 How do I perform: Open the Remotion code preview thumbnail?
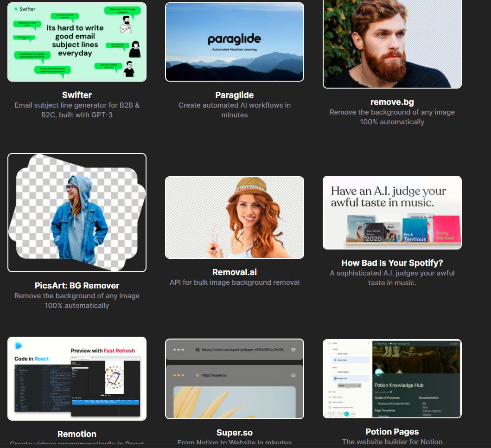pyautogui.click(x=77, y=378)
